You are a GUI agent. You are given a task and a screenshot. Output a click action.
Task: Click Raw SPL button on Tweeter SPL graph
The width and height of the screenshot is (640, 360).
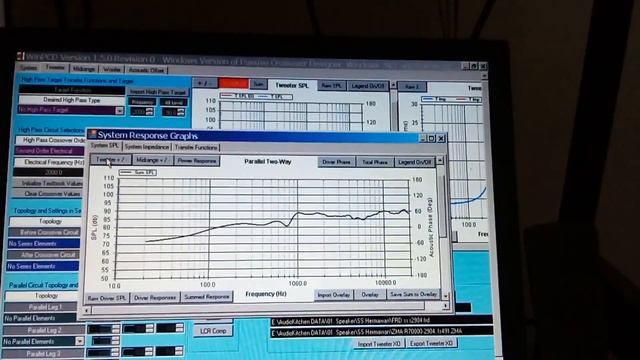point(331,86)
